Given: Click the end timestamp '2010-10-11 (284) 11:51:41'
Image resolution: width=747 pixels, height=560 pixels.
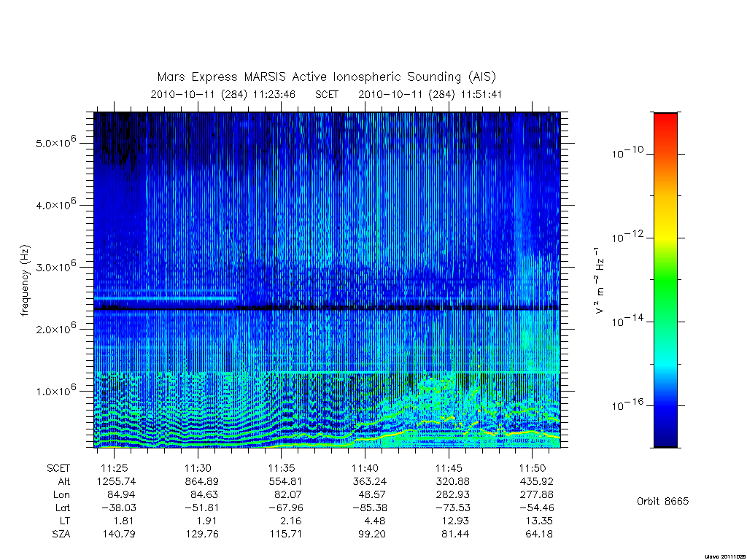Looking at the screenshot, I should pyautogui.click(x=430, y=94).
